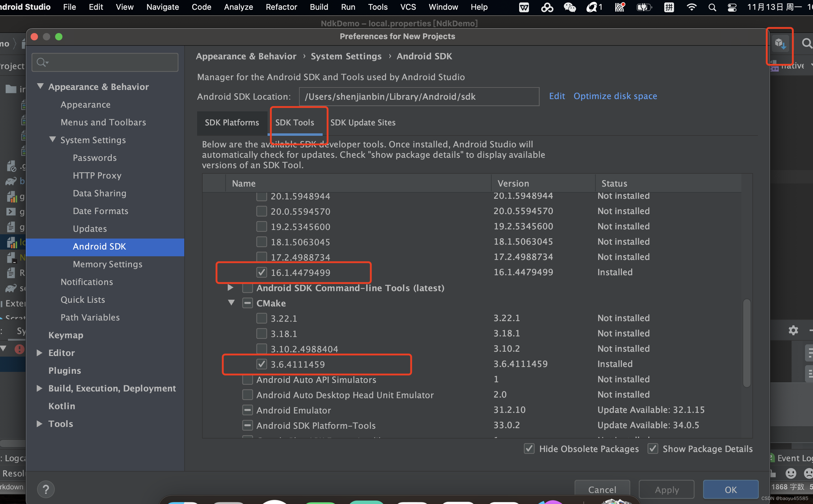Click the Name column header
The image size is (813, 504).
pyautogui.click(x=358, y=183)
